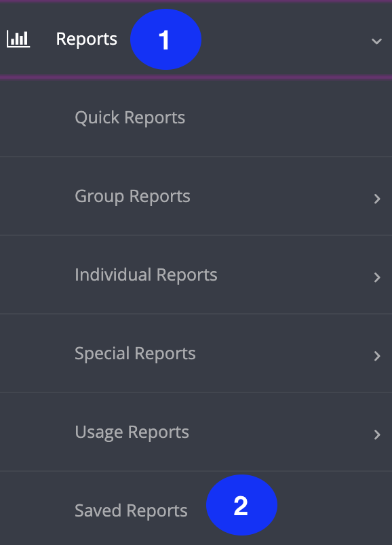This screenshot has height=545, width=392.
Task: Click the arrow icon beside Usage Reports
Action: coord(377,435)
